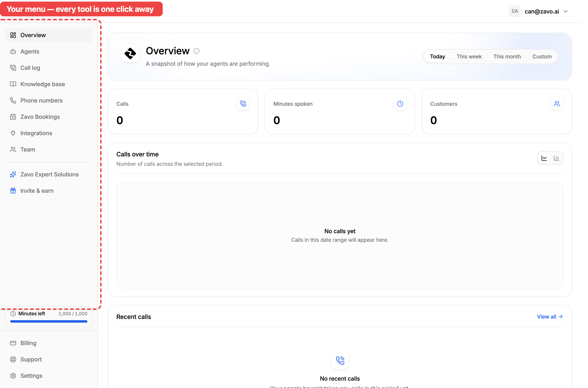
Task: Click the Zavo Expert Solutions sparkle icon
Action: coord(13,174)
